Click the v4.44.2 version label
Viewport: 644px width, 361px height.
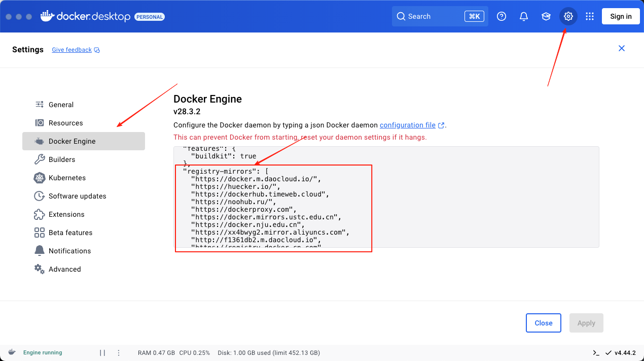(x=625, y=352)
